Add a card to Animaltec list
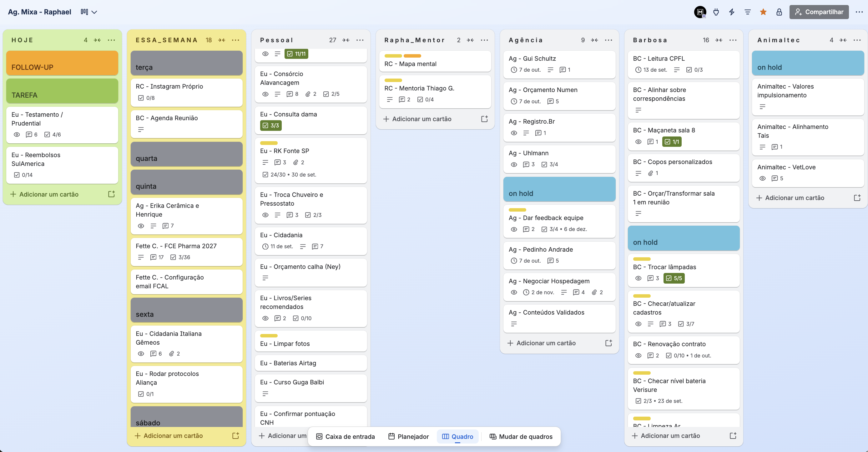 point(790,198)
